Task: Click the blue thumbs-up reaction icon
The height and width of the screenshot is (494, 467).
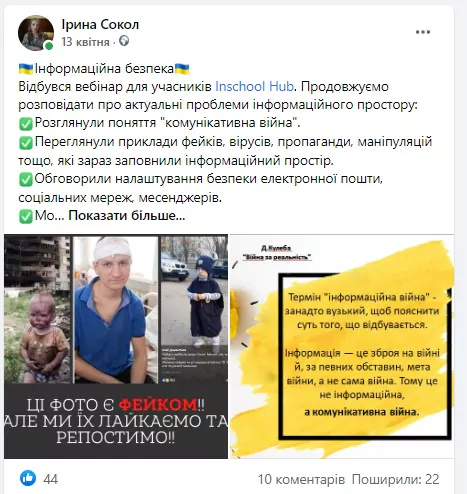Action: (x=28, y=478)
